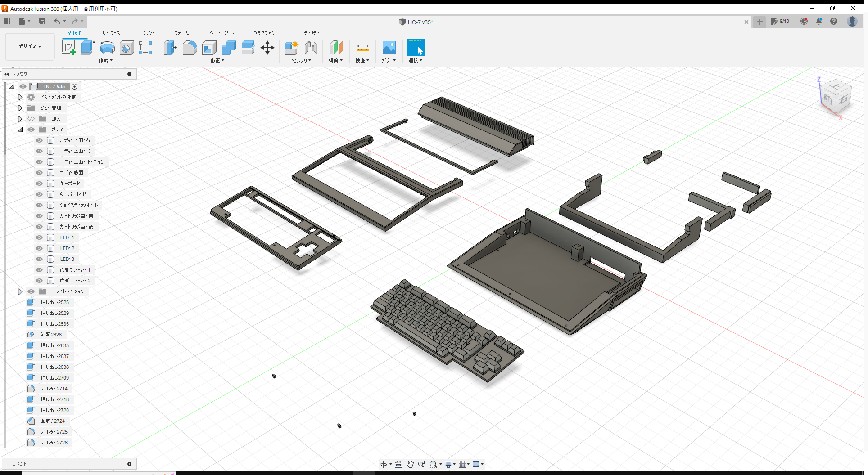Activate the Extrude tool

click(87, 47)
